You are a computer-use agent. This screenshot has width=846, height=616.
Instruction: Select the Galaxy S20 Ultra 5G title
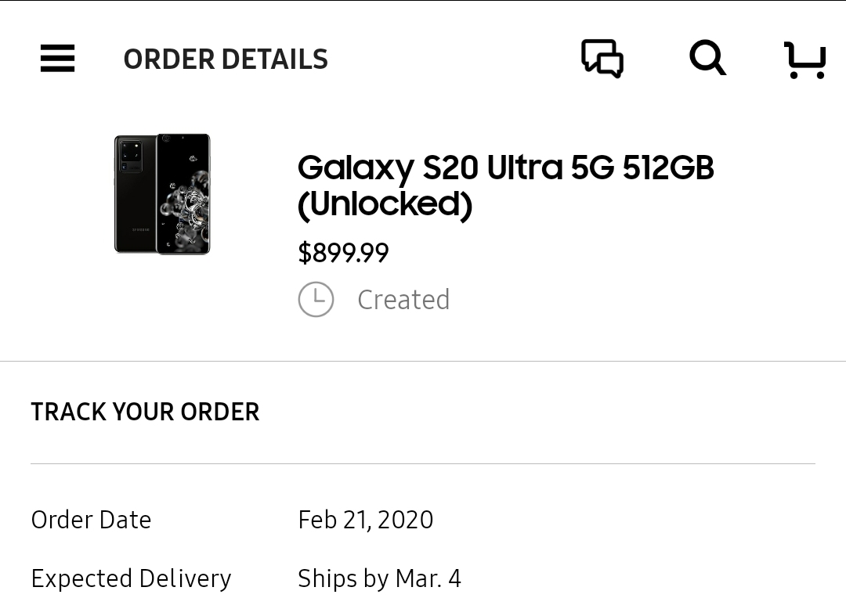(505, 186)
